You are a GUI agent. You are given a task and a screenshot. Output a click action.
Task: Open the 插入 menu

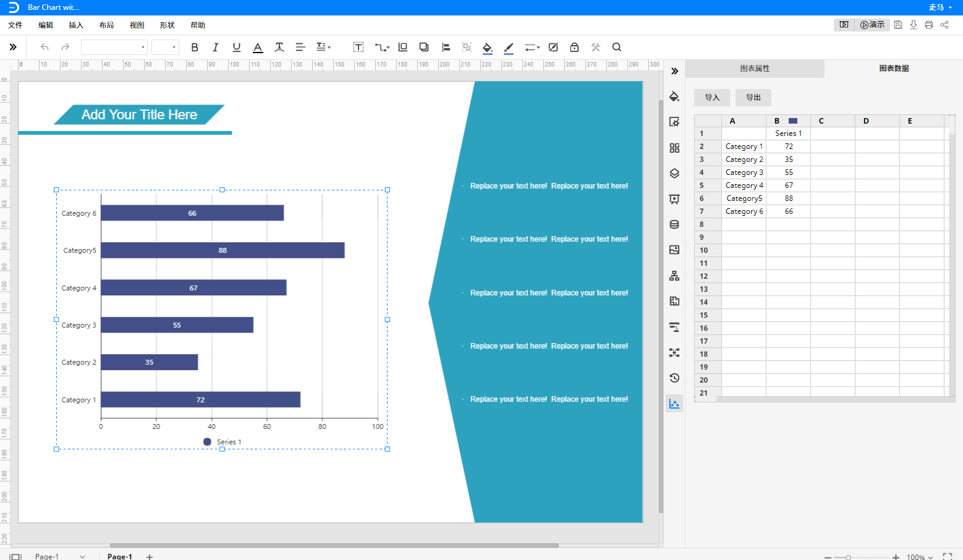click(x=76, y=25)
